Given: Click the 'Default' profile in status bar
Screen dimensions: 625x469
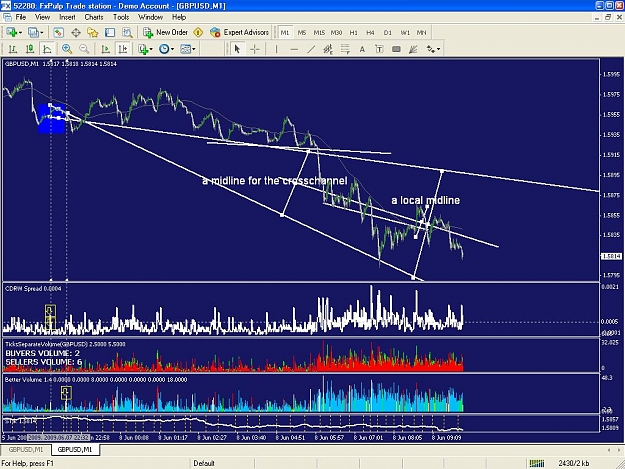Looking at the screenshot, I should pos(204,463).
